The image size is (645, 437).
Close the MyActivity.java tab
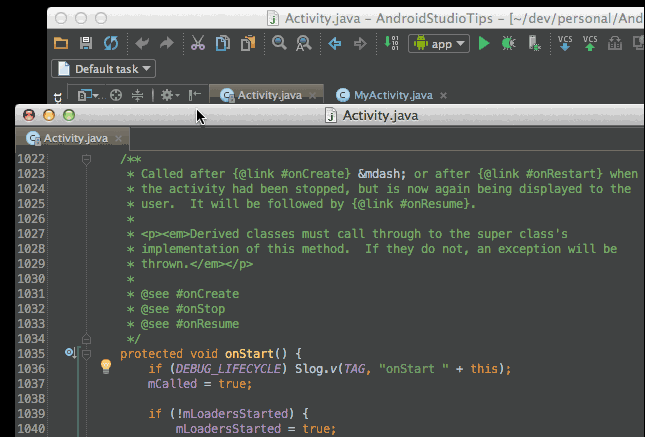pyautogui.click(x=443, y=95)
